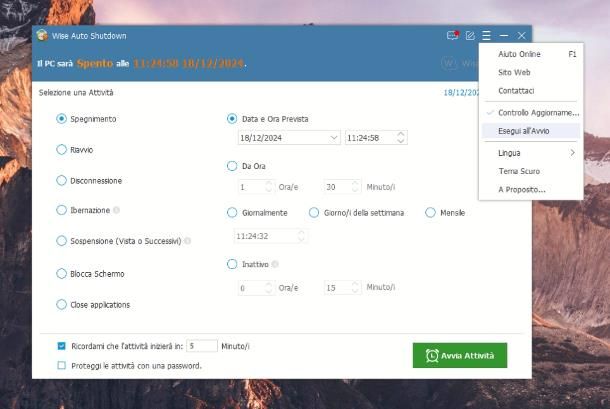Select the Close applications radio button
The width and height of the screenshot is (610, 409).
click(x=61, y=304)
